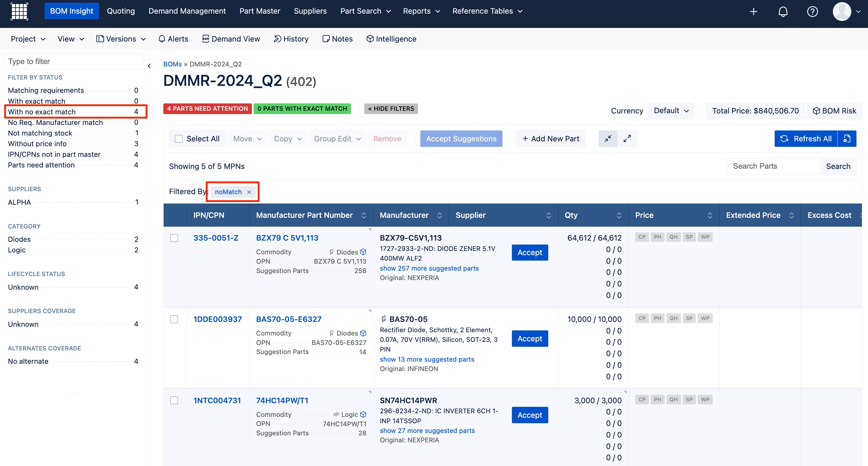Screen dimensions: 868x466
Task: Click CP price badge in 335-0051-Z row
Action: (x=642, y=237)
